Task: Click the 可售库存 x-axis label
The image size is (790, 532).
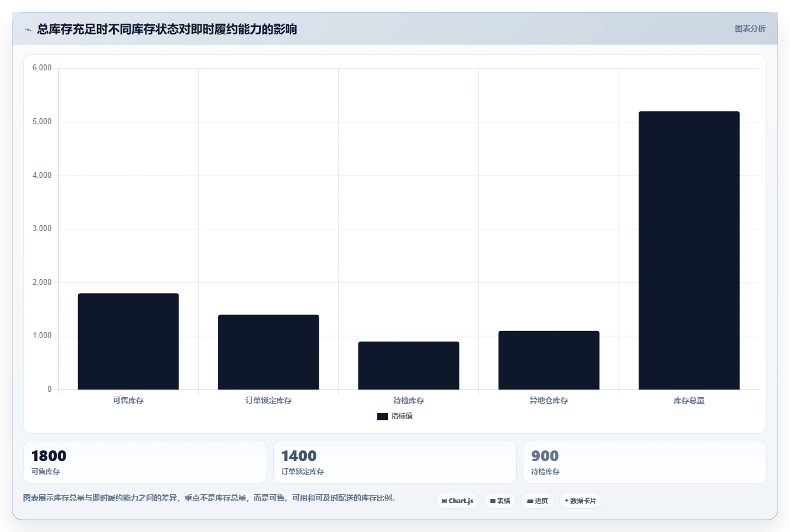Action: coord(128,401)
